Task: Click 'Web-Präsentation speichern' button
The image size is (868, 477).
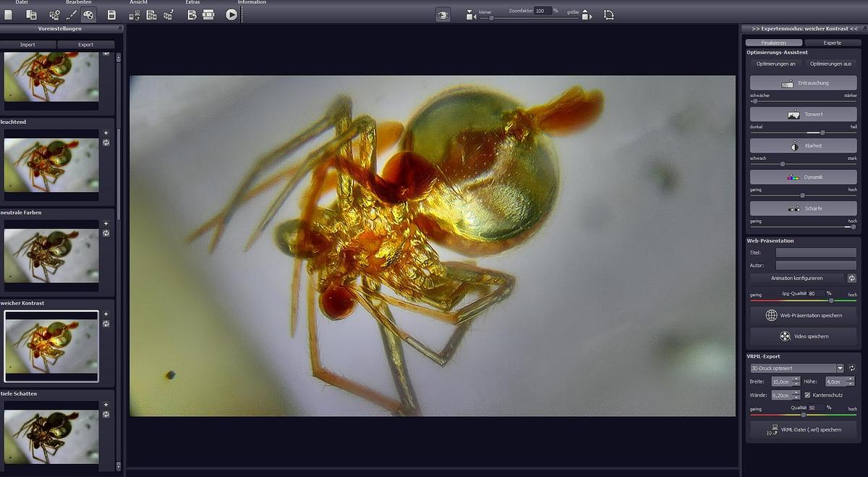Action: (x=803, y=316)
